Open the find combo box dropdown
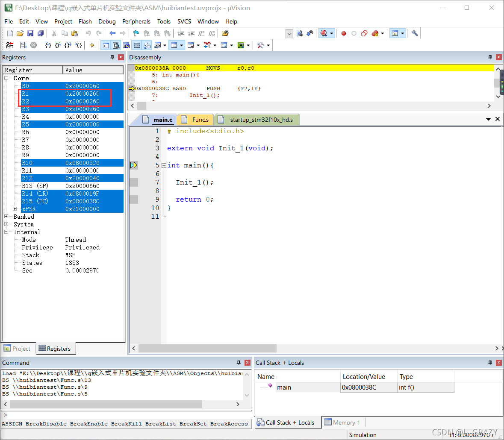This screenshot has height=440, width=504. click(x=289, y=33)
